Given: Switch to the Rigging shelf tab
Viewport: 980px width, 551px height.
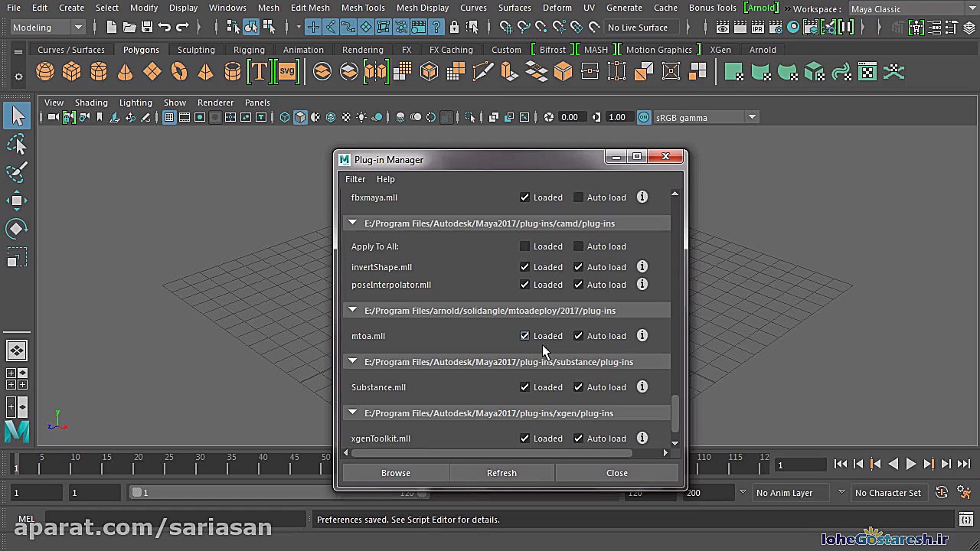Looking at the screenshot, I should 249,50.
